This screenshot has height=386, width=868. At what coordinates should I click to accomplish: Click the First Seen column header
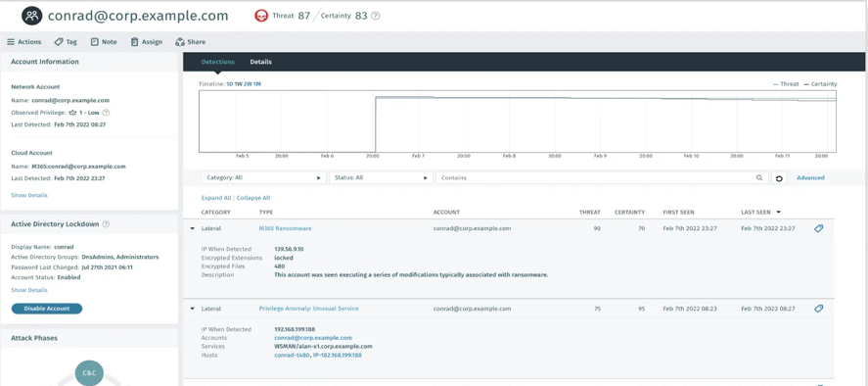[x=678, y=213]
